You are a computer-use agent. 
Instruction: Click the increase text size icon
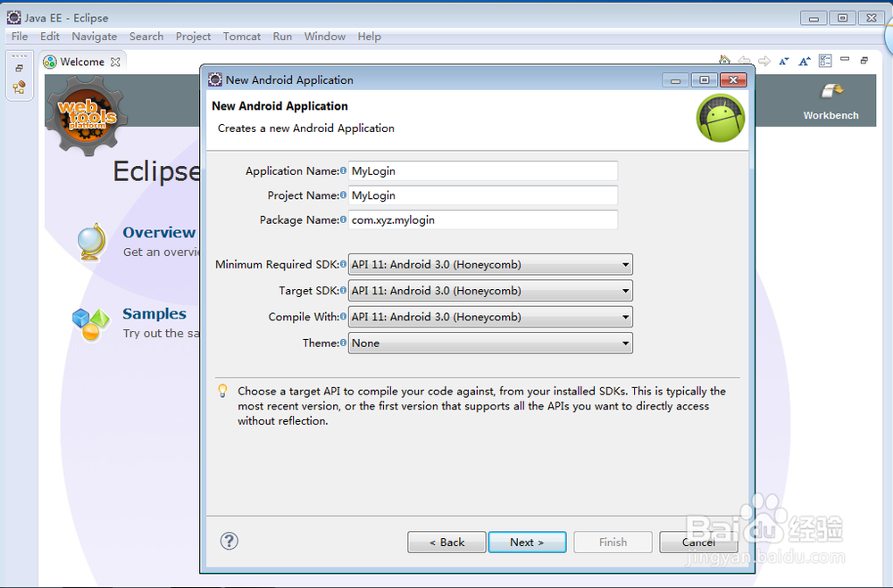(x=804, y=60)
